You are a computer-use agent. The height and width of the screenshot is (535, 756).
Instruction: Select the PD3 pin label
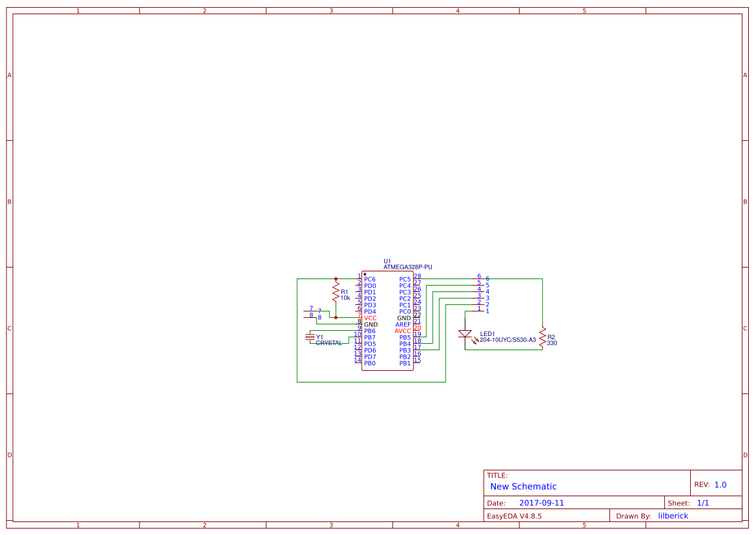tap(370, 305)
